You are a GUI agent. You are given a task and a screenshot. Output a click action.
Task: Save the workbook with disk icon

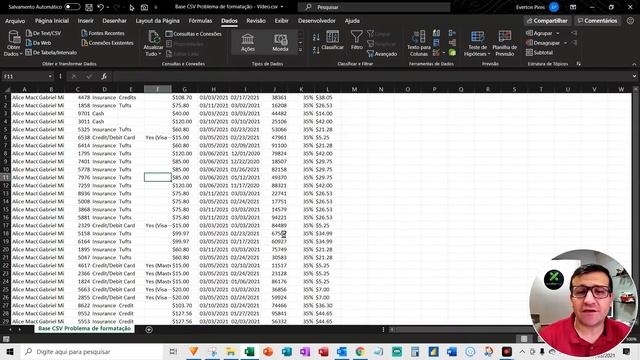(x=89, y=7)
